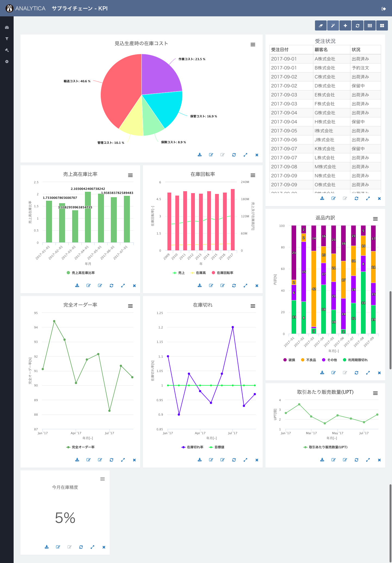The image size is (392, 563).
Task: Click the 受注日付 column header
Action: (x=280, y=50)
